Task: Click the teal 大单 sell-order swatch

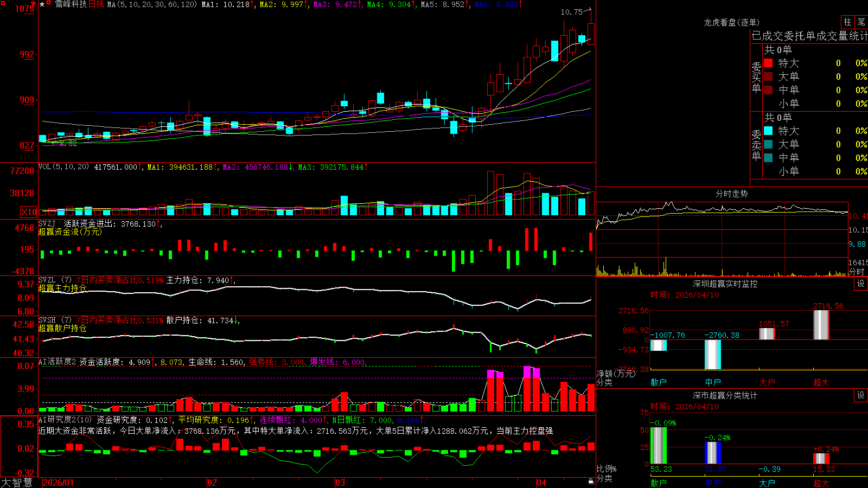Action: point(768,144)
